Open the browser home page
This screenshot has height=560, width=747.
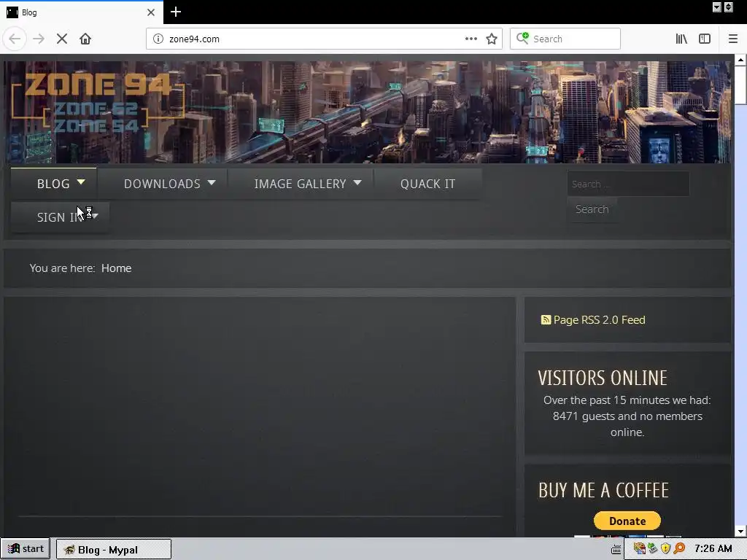pos(85,39)
